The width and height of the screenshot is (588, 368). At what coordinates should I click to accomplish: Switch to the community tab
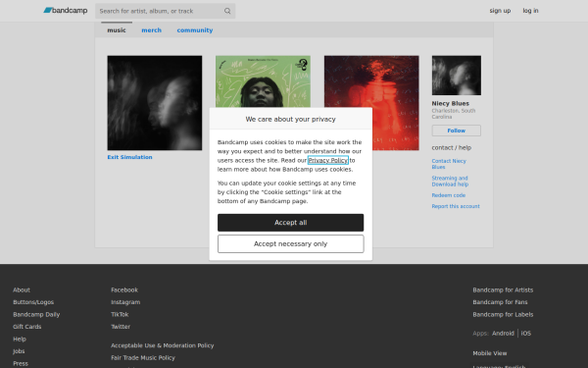(x=195, y=30)
